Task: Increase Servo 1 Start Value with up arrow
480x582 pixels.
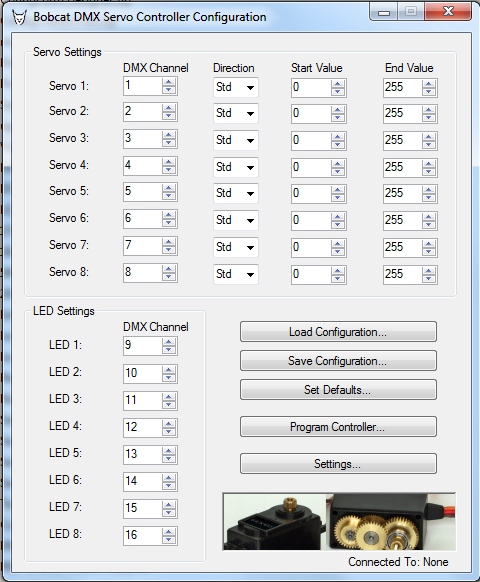Action: click(x=338, y=84)
